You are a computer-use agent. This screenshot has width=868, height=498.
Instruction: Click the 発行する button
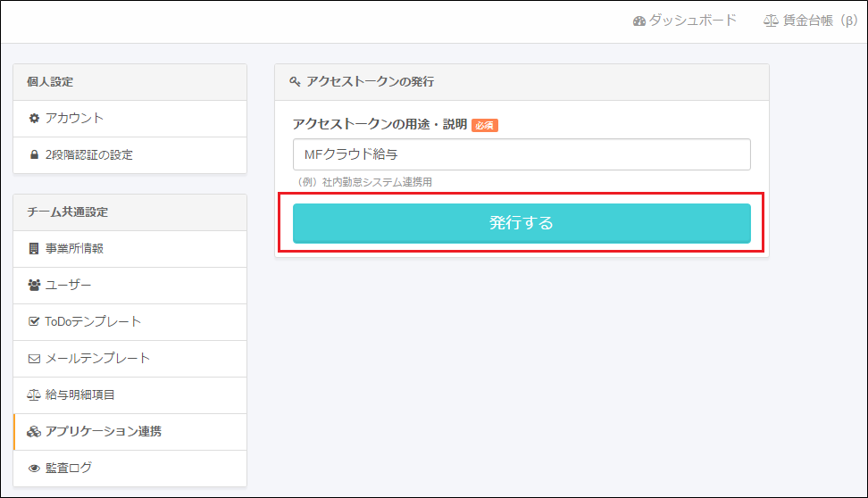pos(522,223)
